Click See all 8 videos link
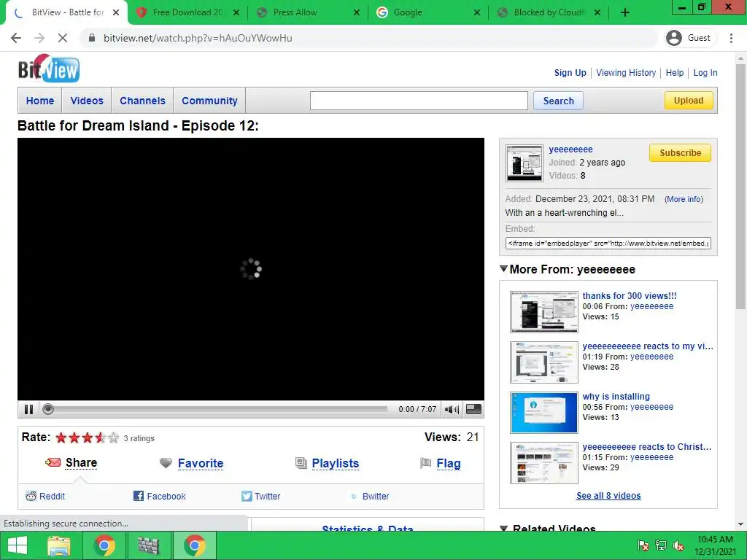The image size is (747, 560). pos(608,496)
